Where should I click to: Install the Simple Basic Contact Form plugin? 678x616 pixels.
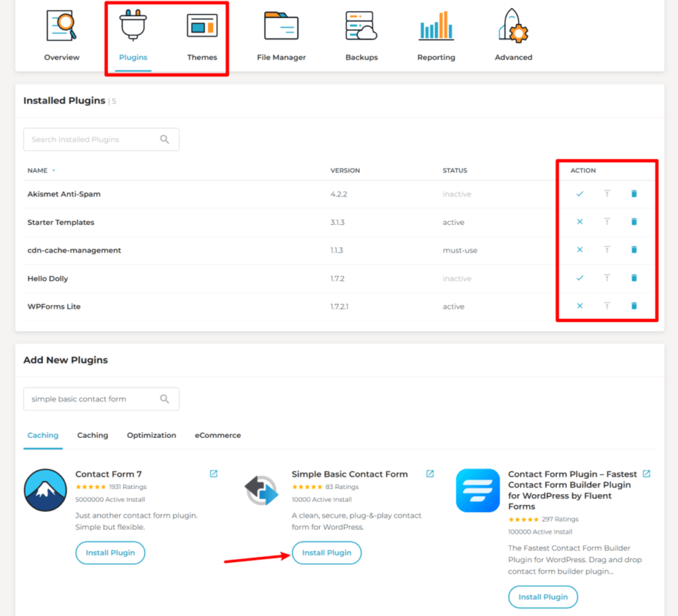pyautogui.click(x=326, y=553)
